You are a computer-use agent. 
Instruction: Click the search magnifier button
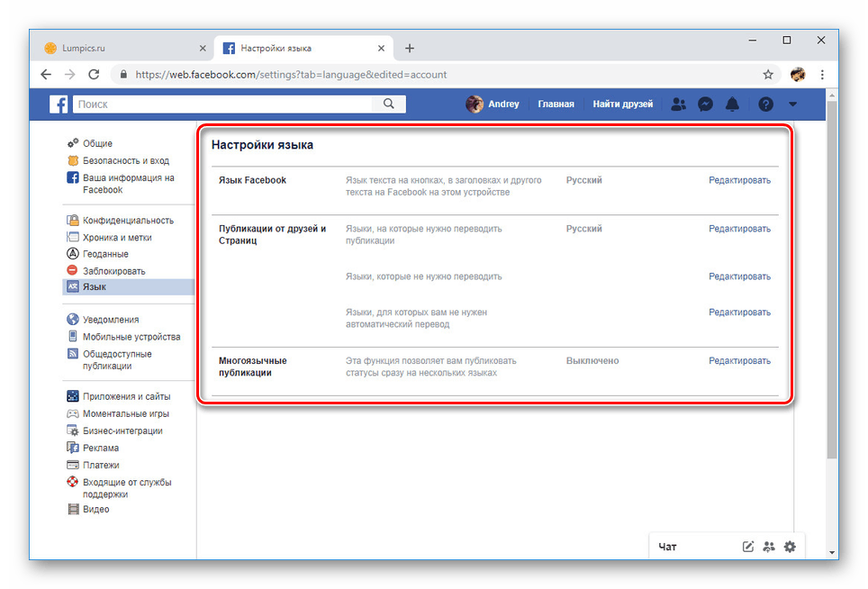pos(389,104)
